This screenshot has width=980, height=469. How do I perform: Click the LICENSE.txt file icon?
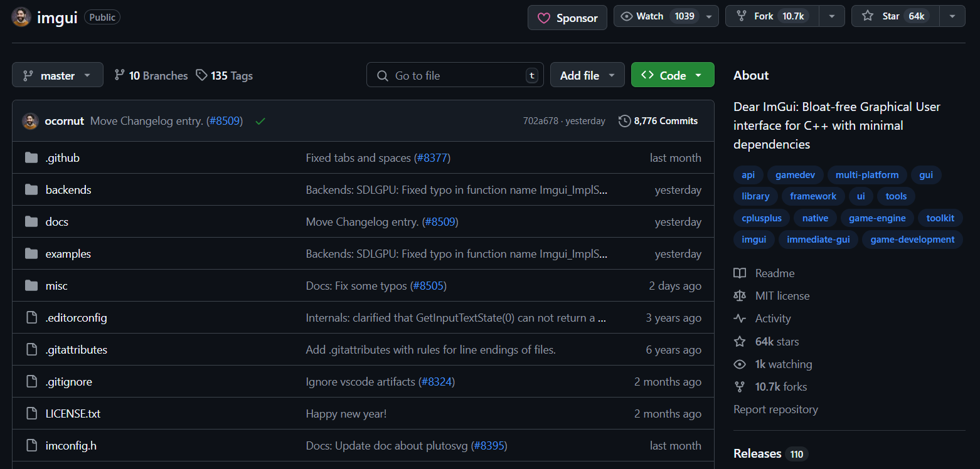[x=31, y=413]
